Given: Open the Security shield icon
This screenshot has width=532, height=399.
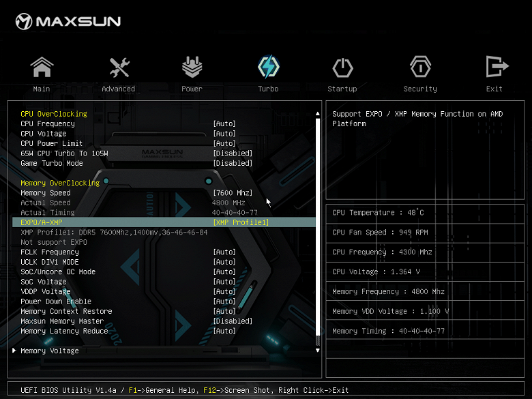Looking at the screenshot, I should [420, 67].
